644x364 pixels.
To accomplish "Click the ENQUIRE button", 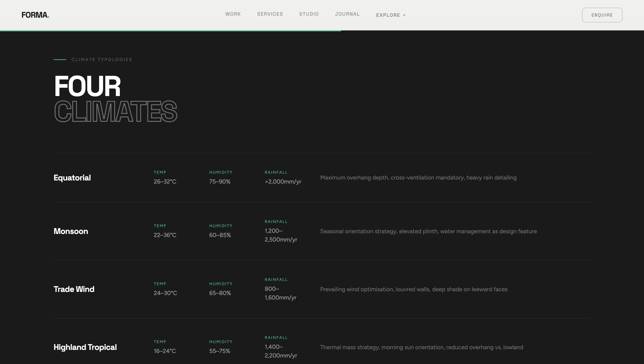I will (602, 15).
